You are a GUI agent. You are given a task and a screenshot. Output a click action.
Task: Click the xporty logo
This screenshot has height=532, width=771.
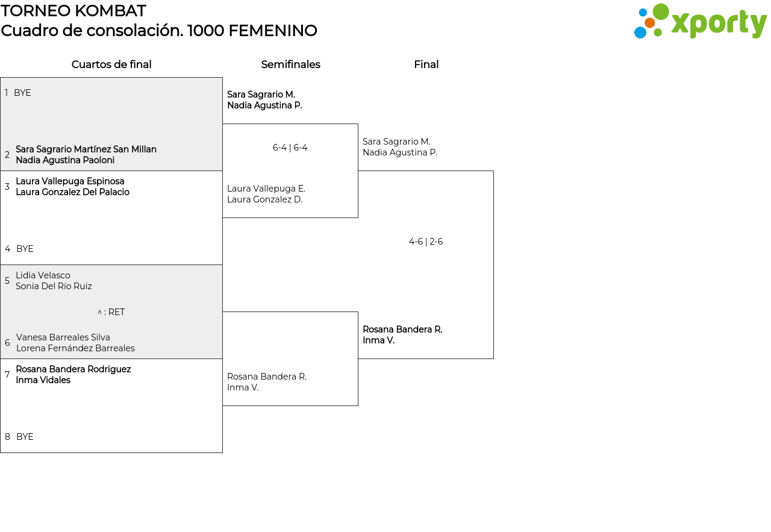coord(700,22)
